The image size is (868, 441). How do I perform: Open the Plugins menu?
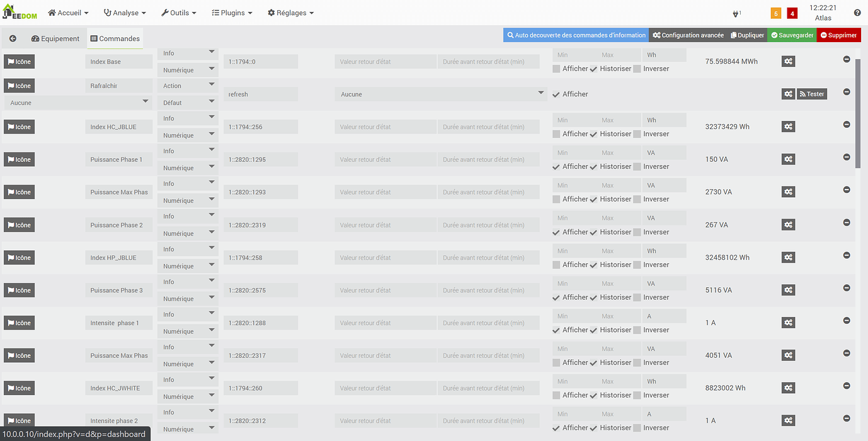tap(232, 13)
